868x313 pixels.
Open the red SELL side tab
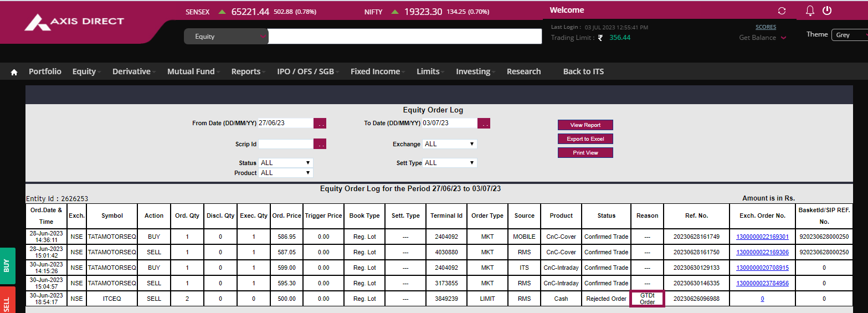[x=7, y=302]
